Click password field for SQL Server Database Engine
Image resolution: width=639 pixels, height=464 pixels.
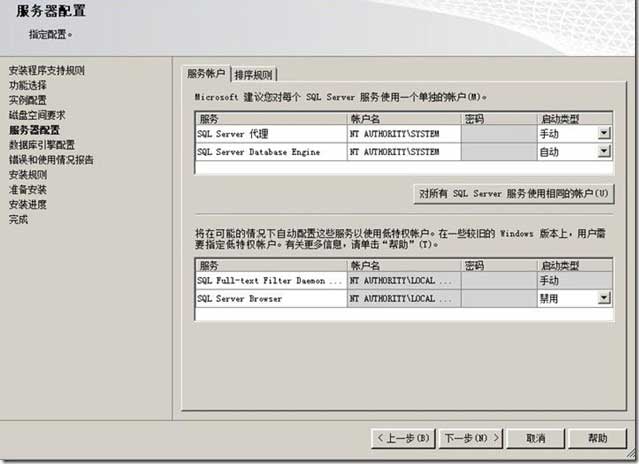click(x=499, y=152)
